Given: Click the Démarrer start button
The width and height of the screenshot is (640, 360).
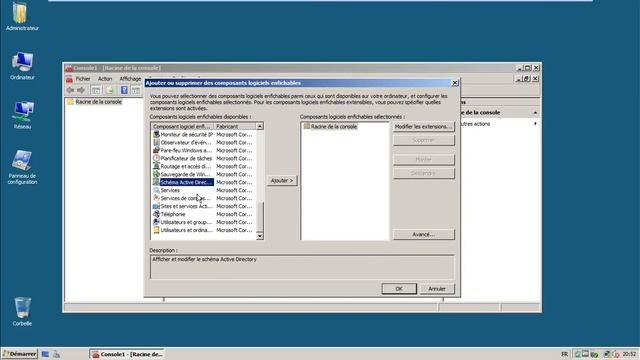Looking at the screenshot, I should pos(20,354).
